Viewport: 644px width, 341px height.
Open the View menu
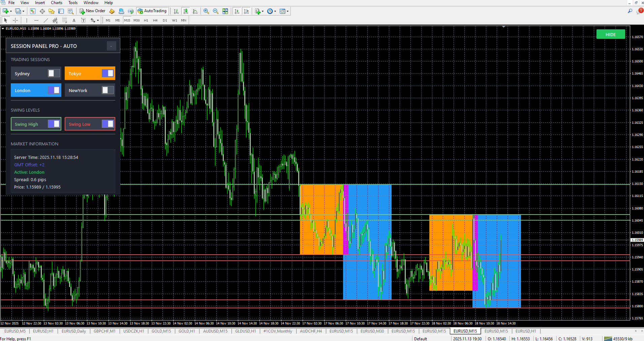(25, 3)
